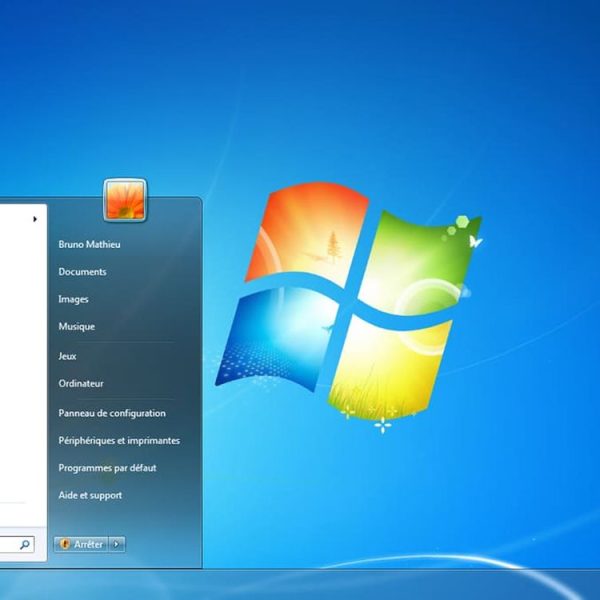Click the Arrêter shutdown button
600x600 pixels.
click(x=82, y=544)
